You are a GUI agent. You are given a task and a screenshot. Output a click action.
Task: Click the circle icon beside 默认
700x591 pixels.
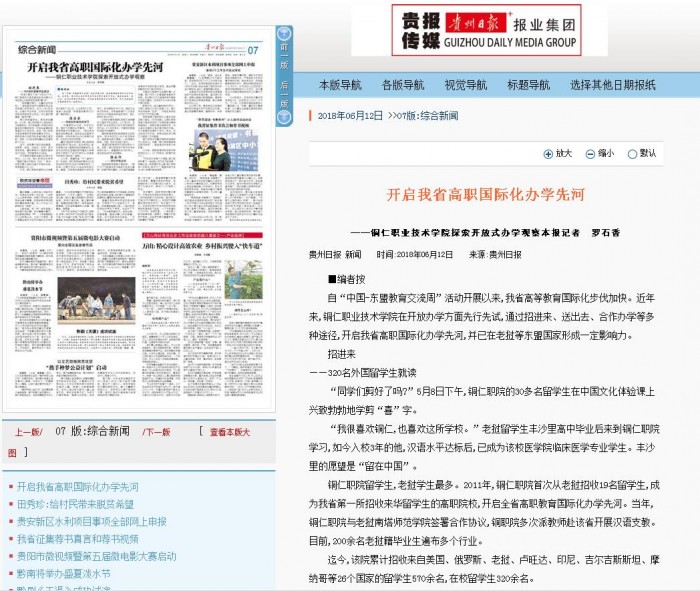(632, 154)
